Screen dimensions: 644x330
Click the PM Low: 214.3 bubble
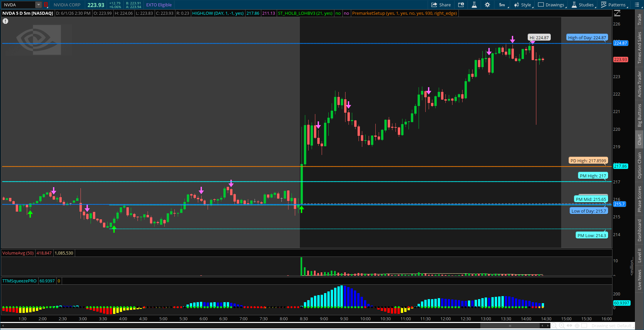(592, 235)
